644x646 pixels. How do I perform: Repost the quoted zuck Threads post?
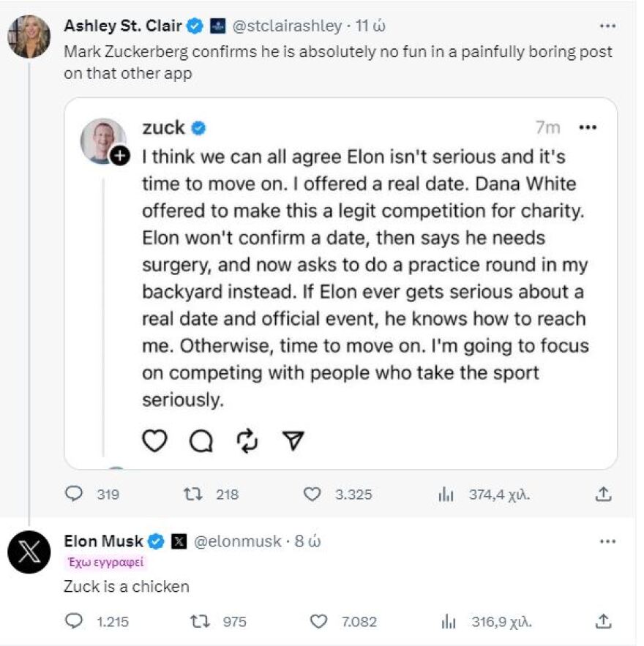[247, 440]
